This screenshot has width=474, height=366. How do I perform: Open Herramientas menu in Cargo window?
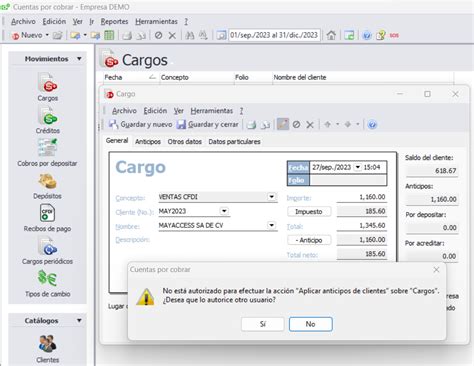pos(211,111)
